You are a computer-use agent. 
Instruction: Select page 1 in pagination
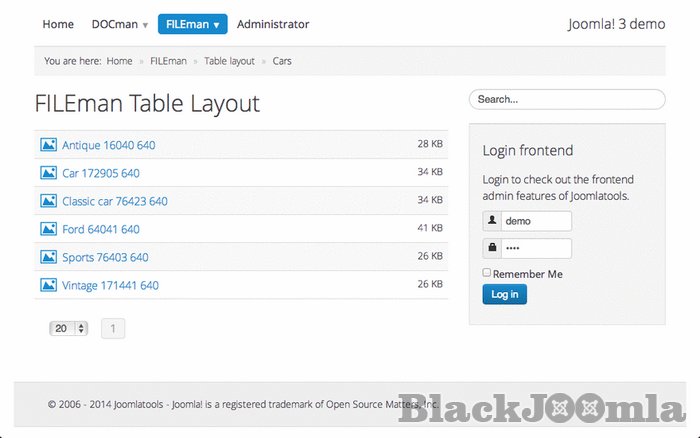click(113, 328)
